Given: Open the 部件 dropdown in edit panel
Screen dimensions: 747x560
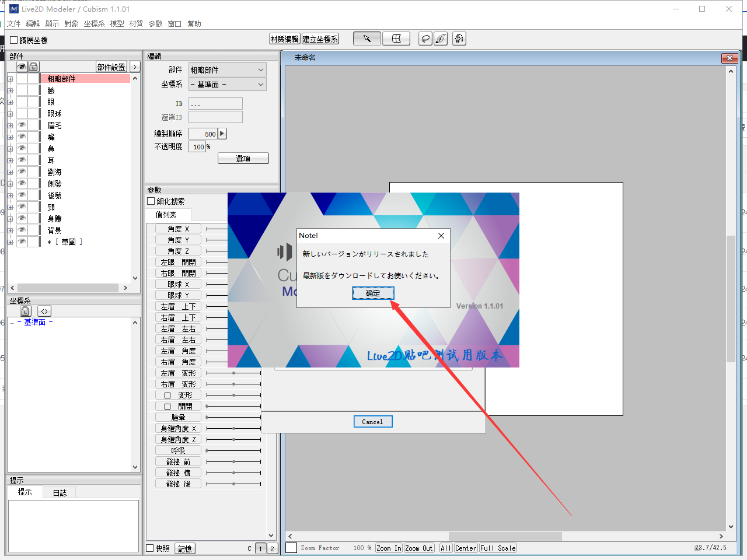Looking at the screenshot, I should (x=227, y=69).
